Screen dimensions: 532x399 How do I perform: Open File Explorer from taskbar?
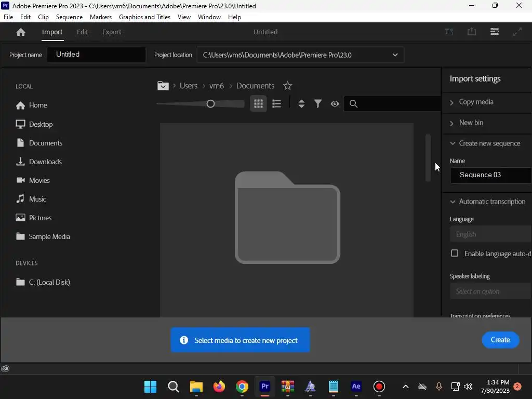pos(196,387)
